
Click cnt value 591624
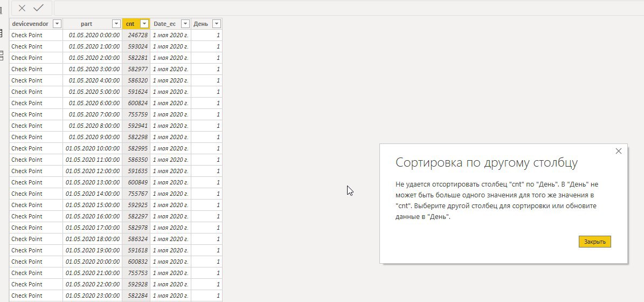click(x=136, y=92)
